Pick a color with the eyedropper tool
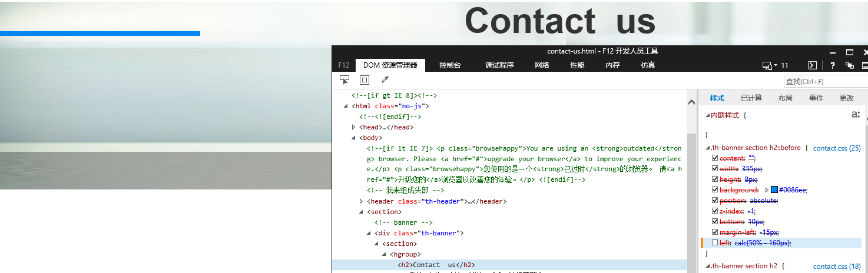This screenshot has height=273, width=868. [385, 80]
